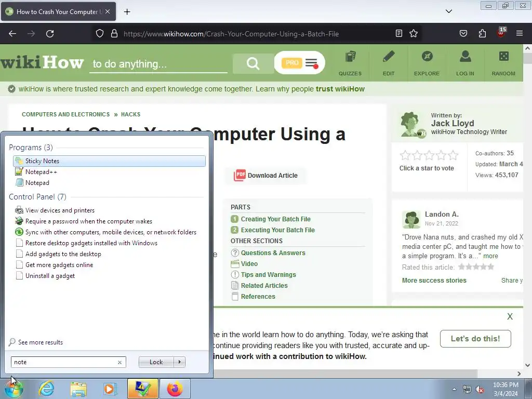Image resolution: width=532 pixels, height=399 pixels.
Task: Click See more results
Action: [41, 342]
